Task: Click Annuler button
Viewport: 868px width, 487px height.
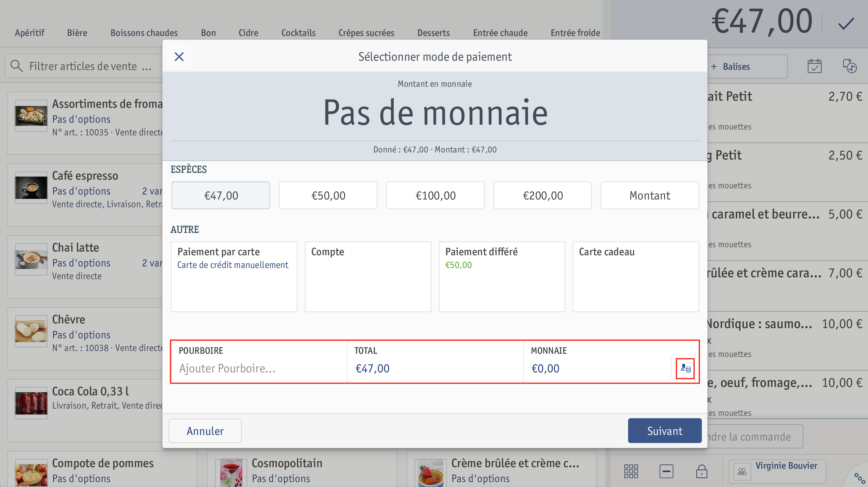Action: (205, 431)
